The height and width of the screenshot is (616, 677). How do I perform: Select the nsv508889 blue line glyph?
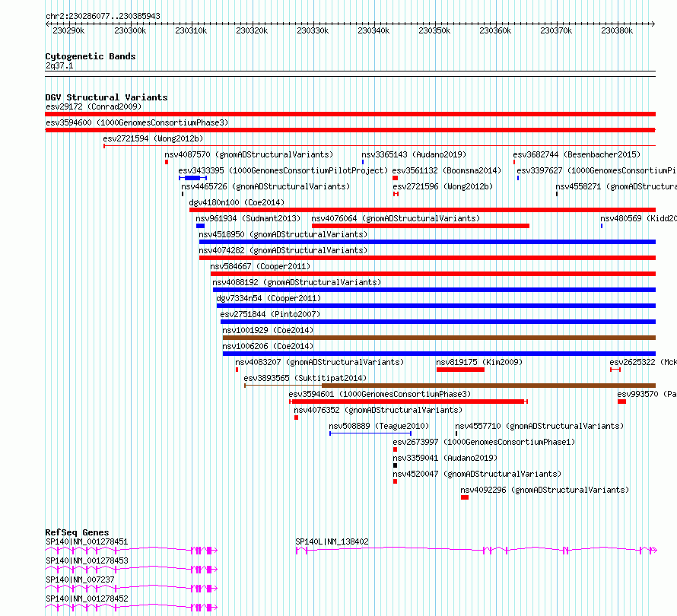pyautogui.click(x=370, y=433)
